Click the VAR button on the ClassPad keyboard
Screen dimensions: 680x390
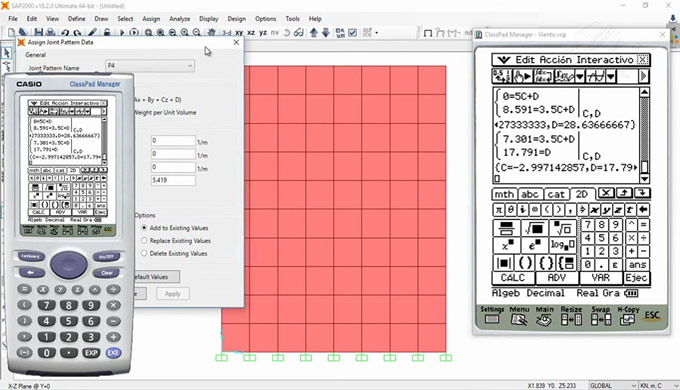click(x=601, y=278)
